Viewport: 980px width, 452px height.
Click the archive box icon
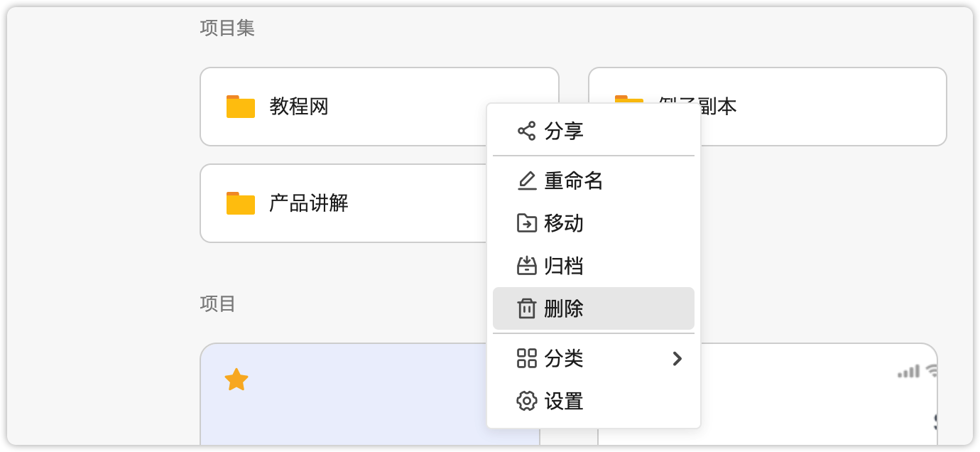click(526, 266)
